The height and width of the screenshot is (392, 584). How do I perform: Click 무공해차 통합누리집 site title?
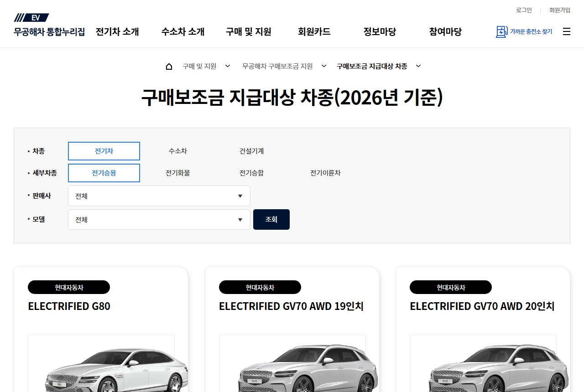[49, 32]
